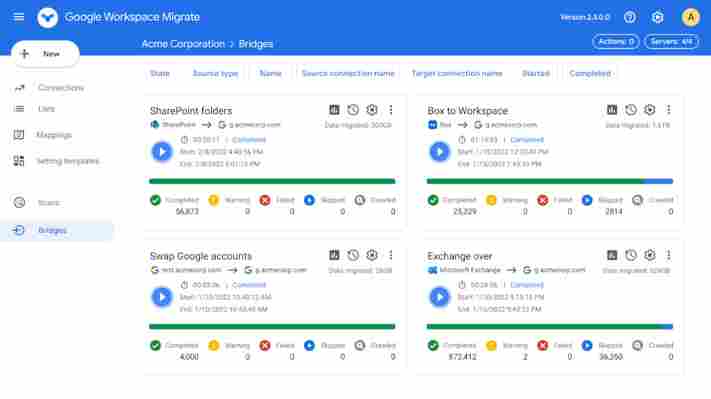Run the SharePoint folders bridge
This screenshot has width=711, height=399.
pos(162,151)
